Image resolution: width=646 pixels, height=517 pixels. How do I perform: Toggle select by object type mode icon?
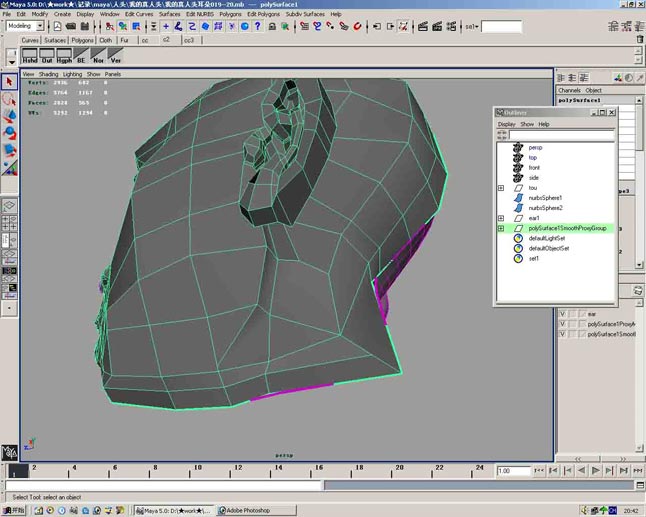tap(123, 26)
